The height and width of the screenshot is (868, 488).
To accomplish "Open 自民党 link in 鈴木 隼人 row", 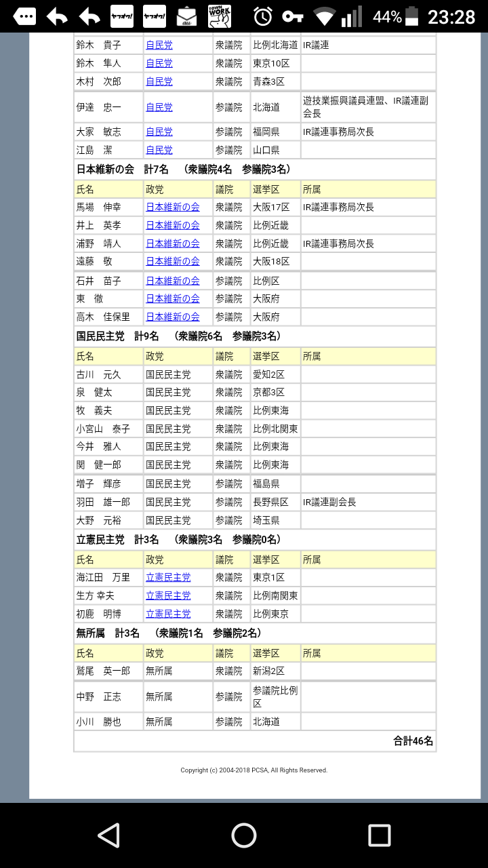I will (x=159, y=64).
